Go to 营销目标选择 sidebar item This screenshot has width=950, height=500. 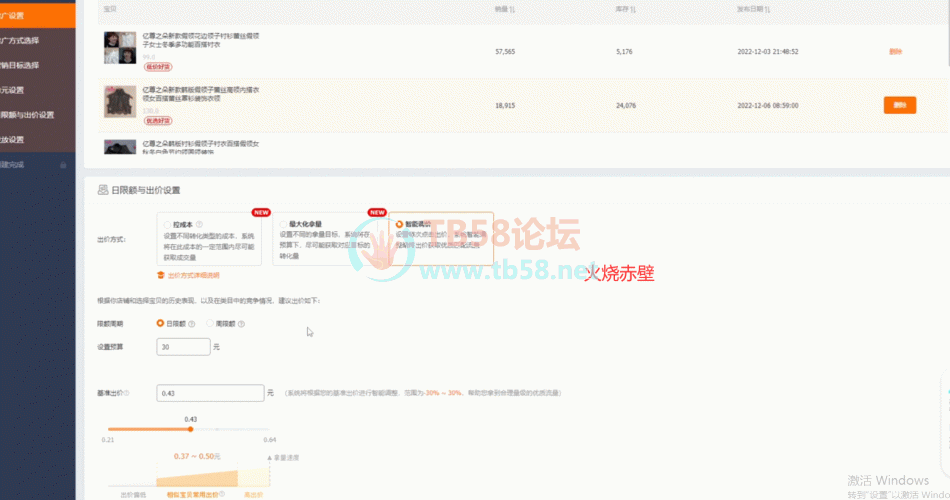point(38,65)
